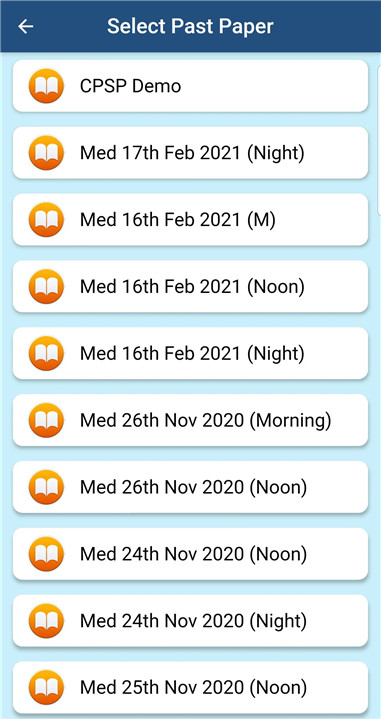
Task: Click book icon for Med 25th Nov 2020 (Noon)
Action: tap(46, 687)
